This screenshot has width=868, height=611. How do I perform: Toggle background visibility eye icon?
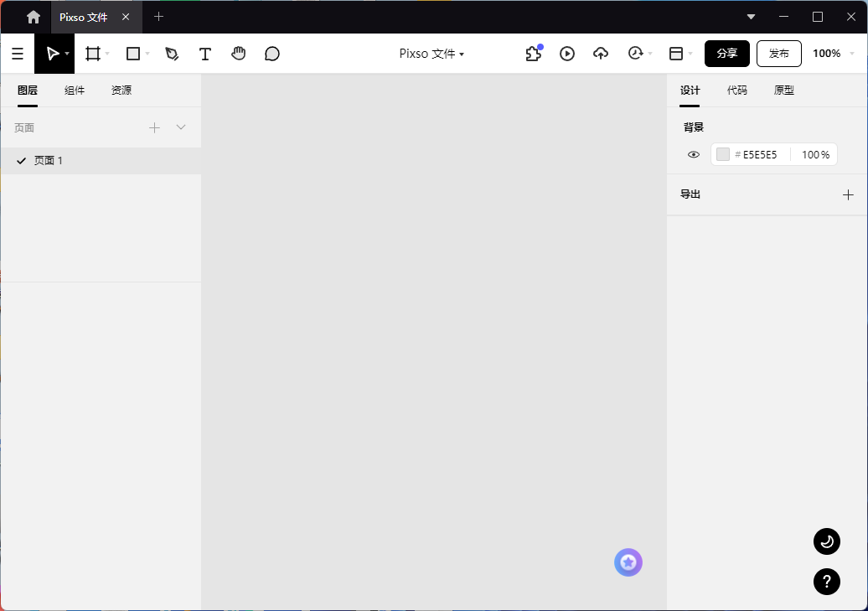point(694,155)
